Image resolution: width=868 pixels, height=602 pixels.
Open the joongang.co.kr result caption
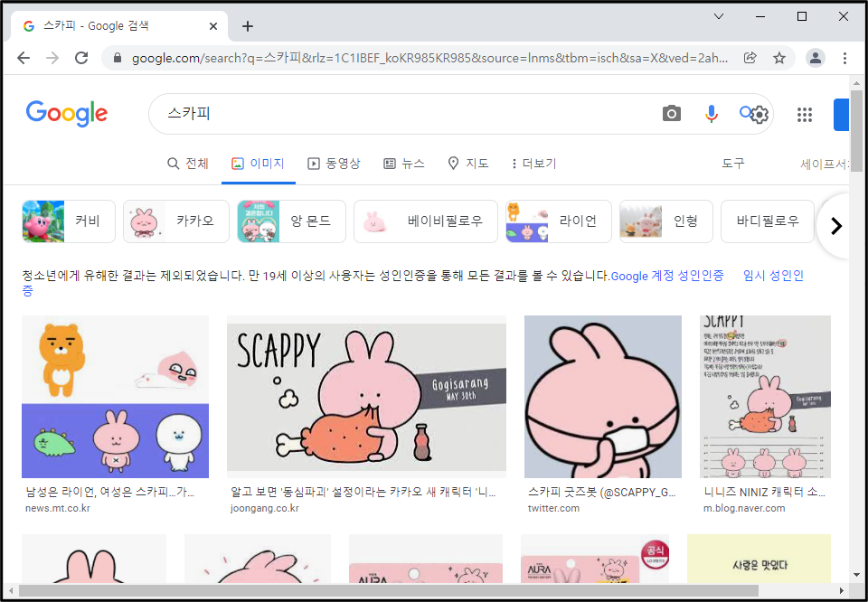coord(363,499)
